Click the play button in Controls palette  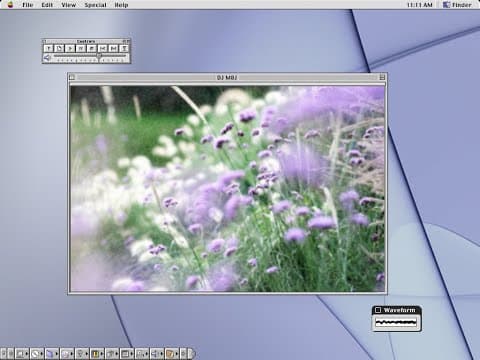tap(70, 49)
